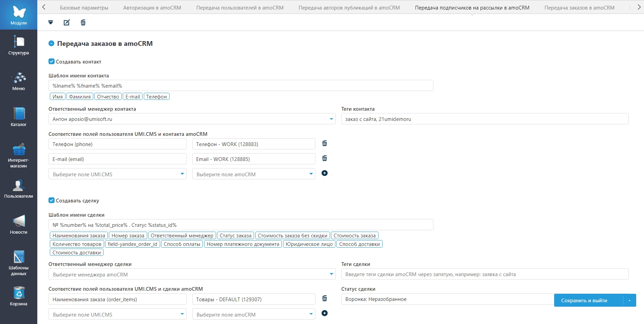
Task: Open deal Выберите поле UMI.CMS dropdown
Action: point(117,314)
